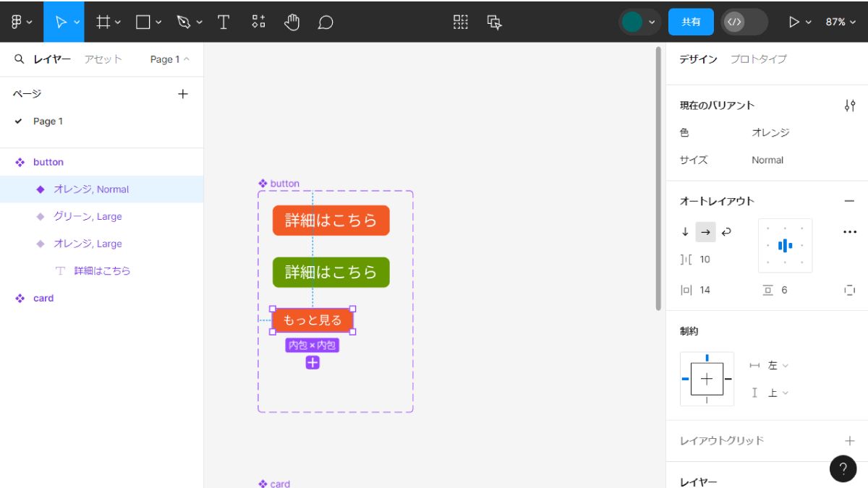The width and height of the screenshot is (868, 488).
Task: Select the Rectangle shape tool
Action: pos(143,22)
